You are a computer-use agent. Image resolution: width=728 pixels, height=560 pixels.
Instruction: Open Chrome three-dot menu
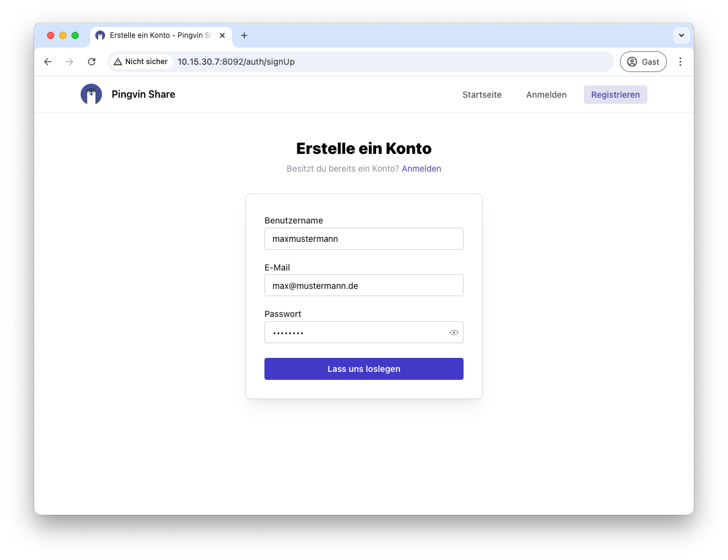680,62
